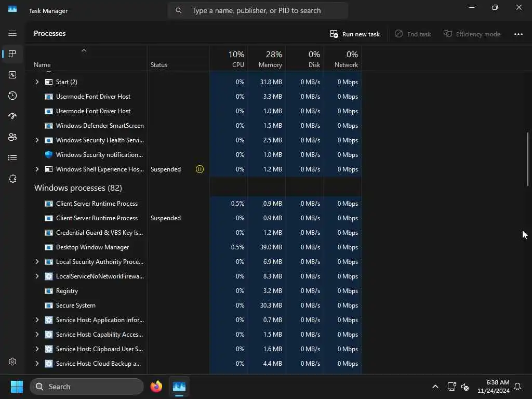532x399 pixels.
Task: Click the Secure System process icon
Action: 49,305
